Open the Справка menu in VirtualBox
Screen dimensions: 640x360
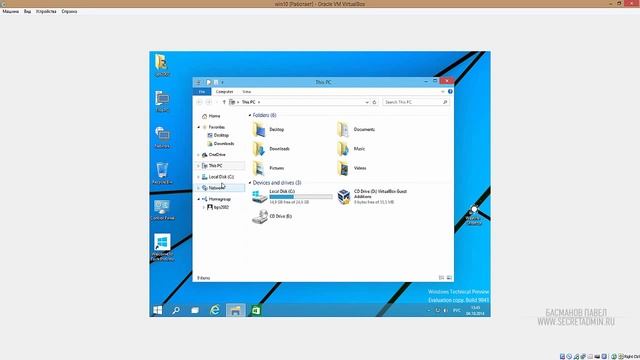pos(69,11)
